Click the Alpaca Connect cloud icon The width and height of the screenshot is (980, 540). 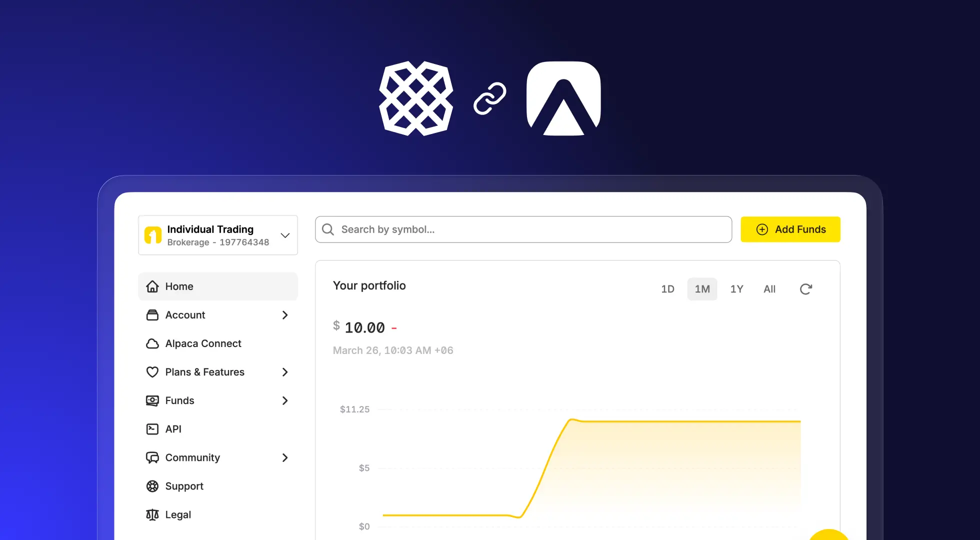pyautogui.click(x=152, y=343)
